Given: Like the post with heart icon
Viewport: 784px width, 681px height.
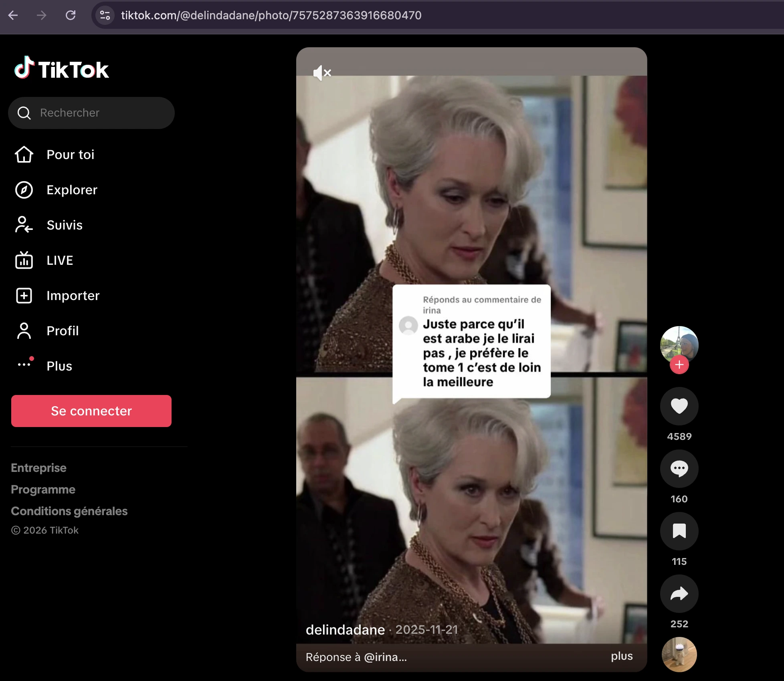Looking at the screenshot, I should coord(679,406).
